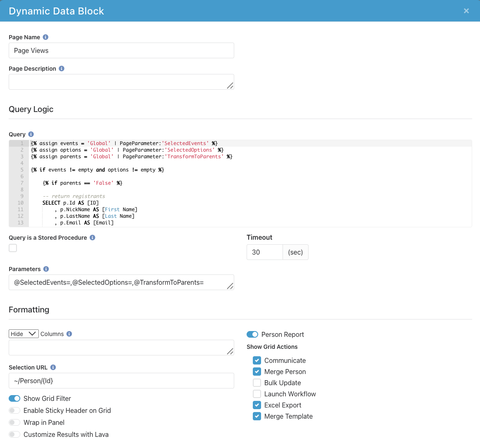480x448 pixels.
Task: Click the SELECT p.Id AS [ID] line
Action: (x=70, y=203)
